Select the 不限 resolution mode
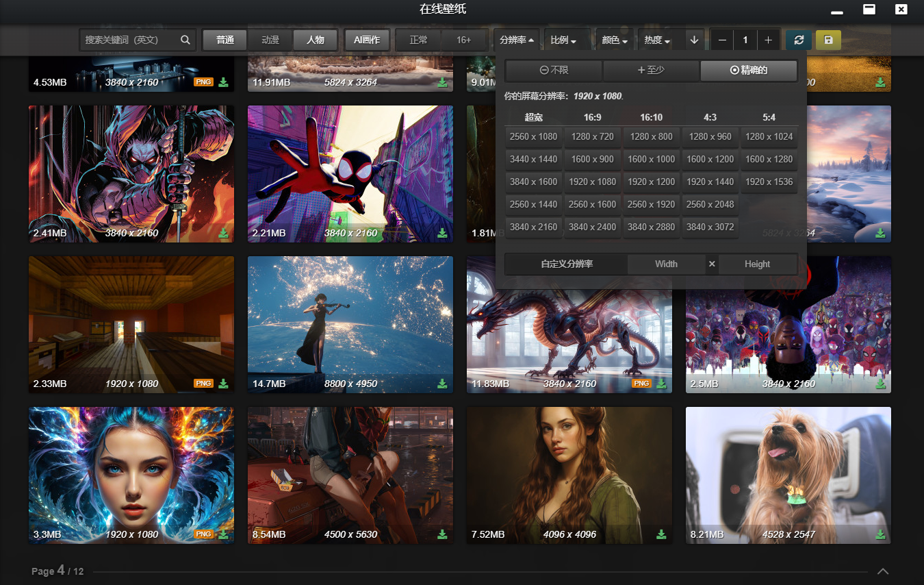This screenshot has width=924, height=585. 554,71
